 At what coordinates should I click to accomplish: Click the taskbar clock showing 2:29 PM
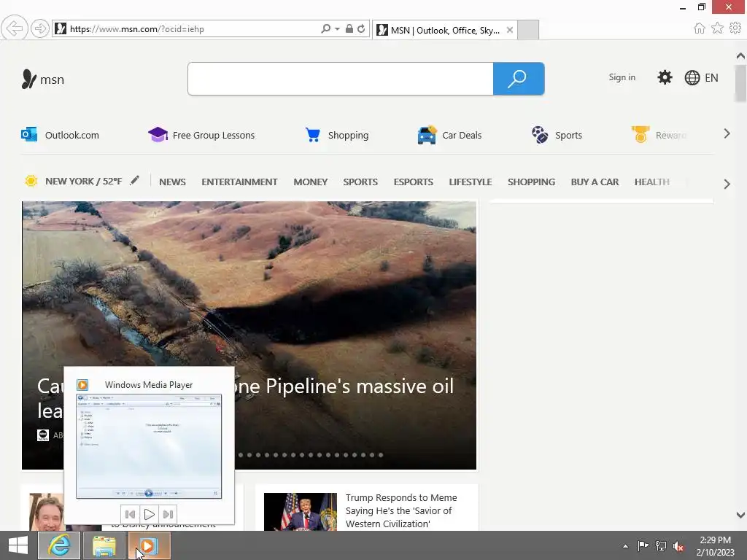715,546
